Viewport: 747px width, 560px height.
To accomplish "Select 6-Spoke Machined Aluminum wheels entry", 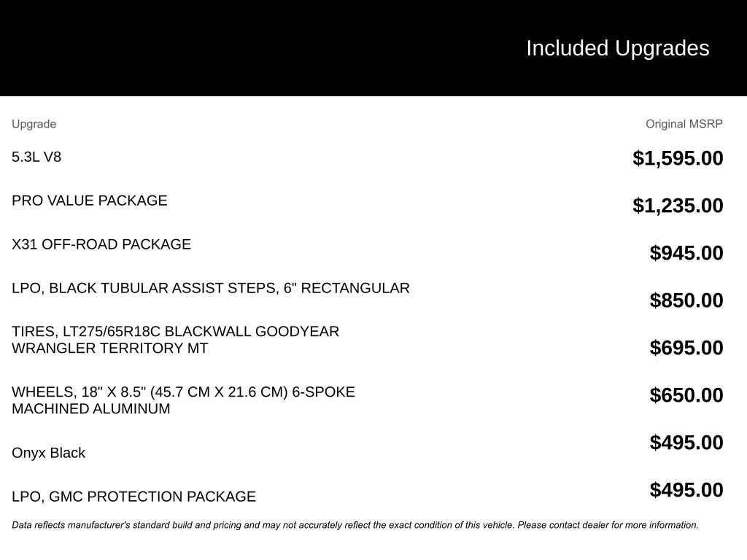I will click(183, 400).
